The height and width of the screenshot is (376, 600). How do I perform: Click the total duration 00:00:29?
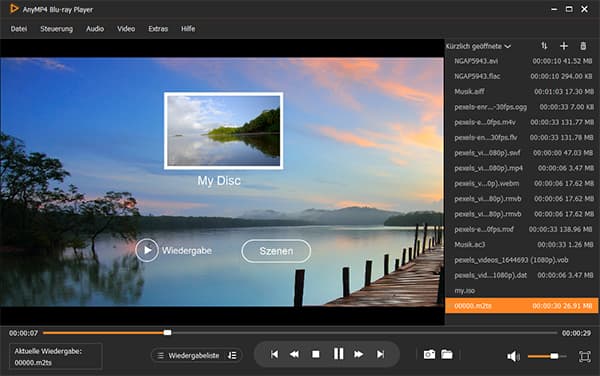(576, 333)
